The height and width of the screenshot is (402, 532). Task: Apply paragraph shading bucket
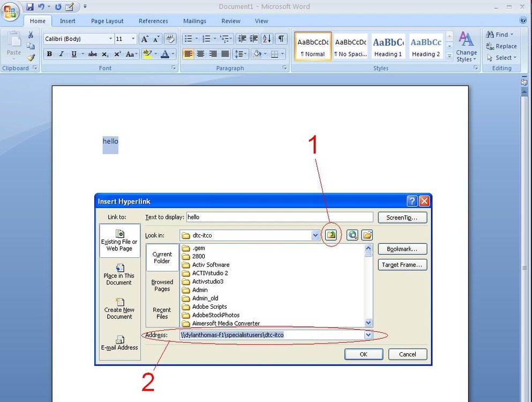pos(257,54)
